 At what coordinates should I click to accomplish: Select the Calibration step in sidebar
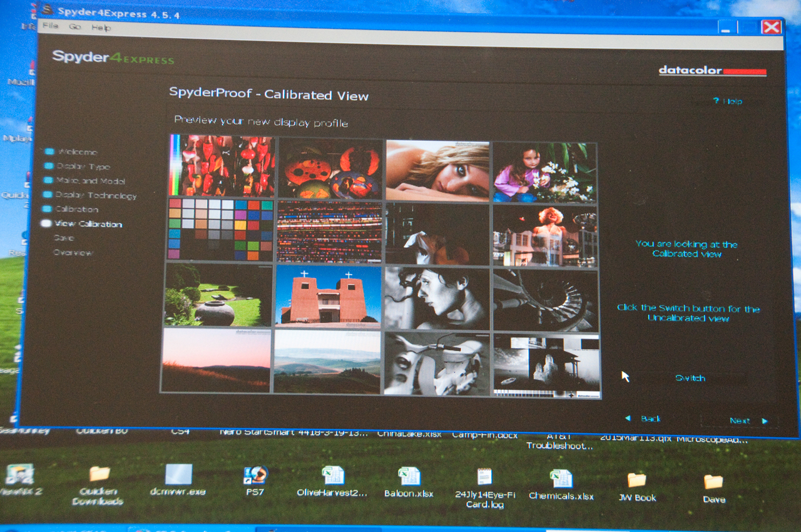coord(76,209)
